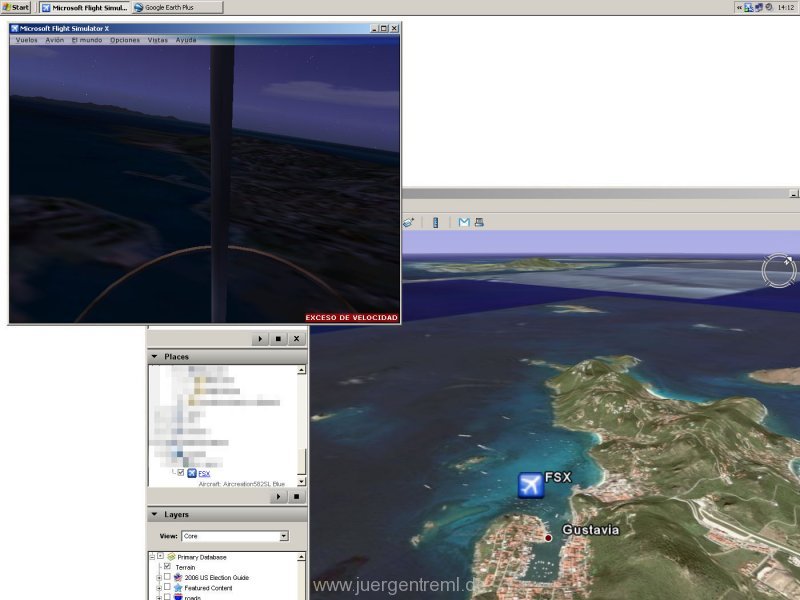800x600 pixels.
Task: Click the Featured Content star icon
Action: pyautogui.click(x=178, y=588)
